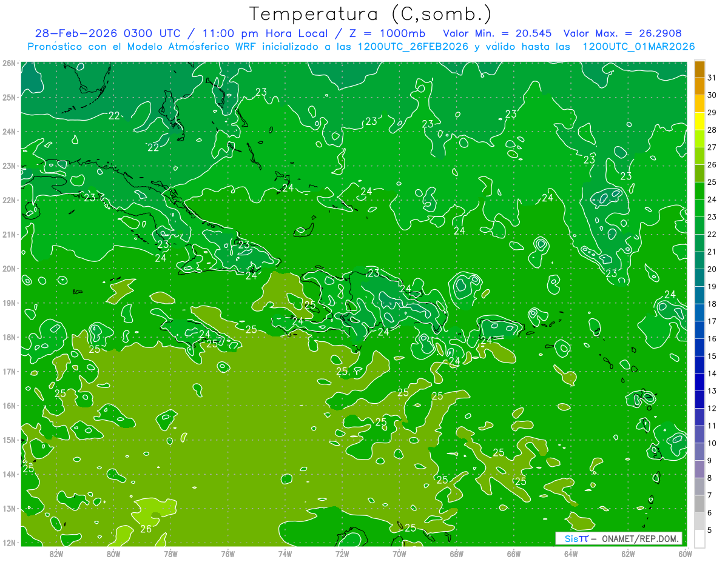This screenshot has width=728, height=562.
Task: Select the 17N latitude axis label
Action: tap(8, 371)
